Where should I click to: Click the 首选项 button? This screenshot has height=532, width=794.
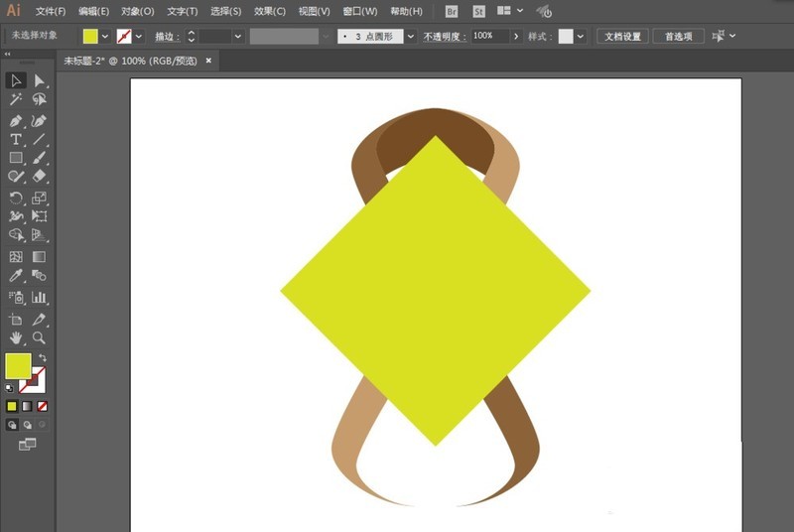click(x=680, y=36)
